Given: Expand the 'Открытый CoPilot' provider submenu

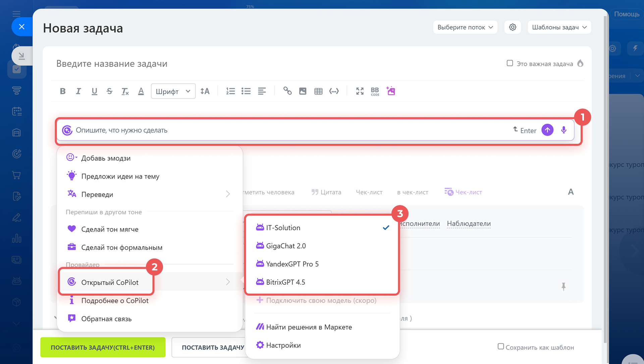Looking at the screenshot, I should pyautogui.click(x=150, y=282).
